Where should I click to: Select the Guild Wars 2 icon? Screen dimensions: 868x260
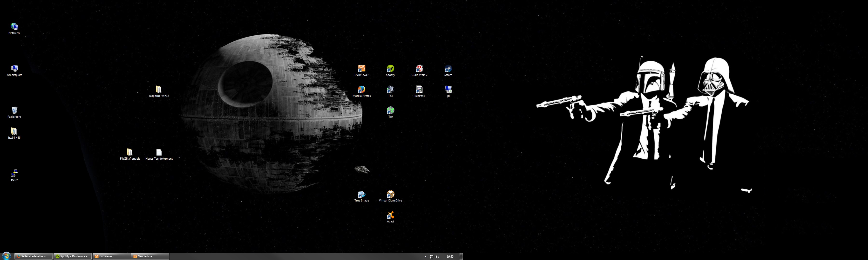419,69
